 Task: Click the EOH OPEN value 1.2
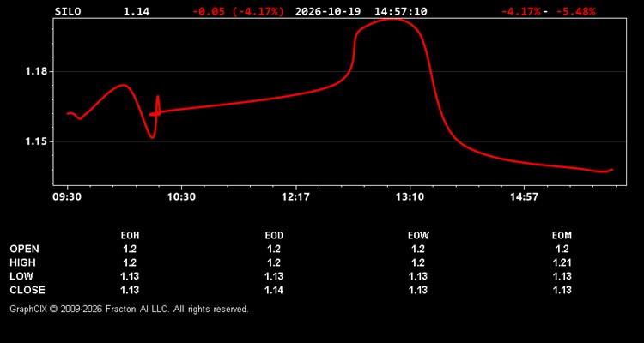click(x=130, y=249)
